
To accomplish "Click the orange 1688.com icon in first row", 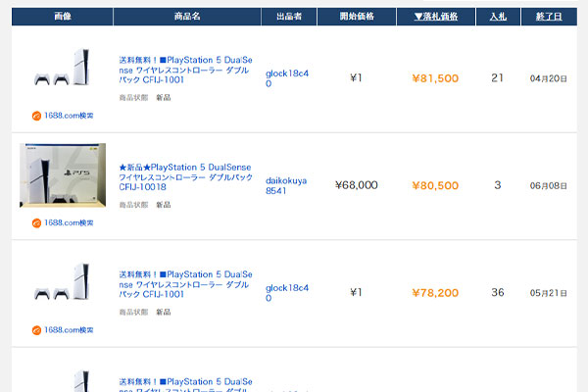I will [36, 116].
